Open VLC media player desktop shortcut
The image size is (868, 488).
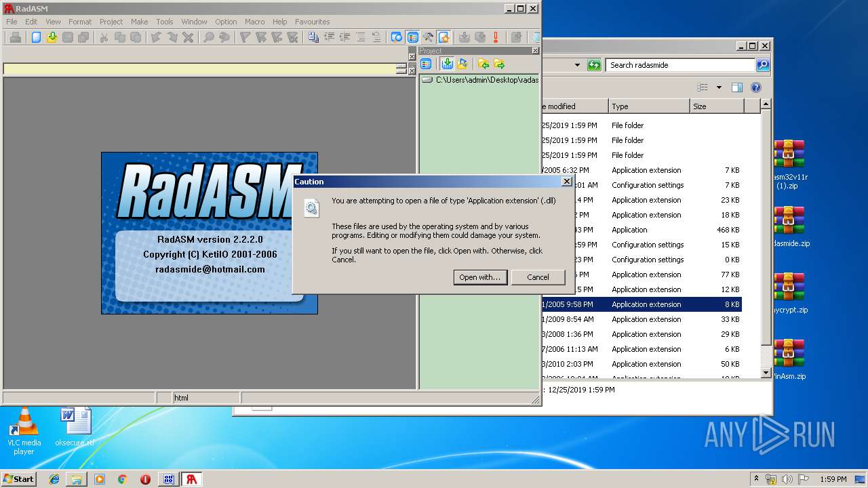(x=24, y=431)
